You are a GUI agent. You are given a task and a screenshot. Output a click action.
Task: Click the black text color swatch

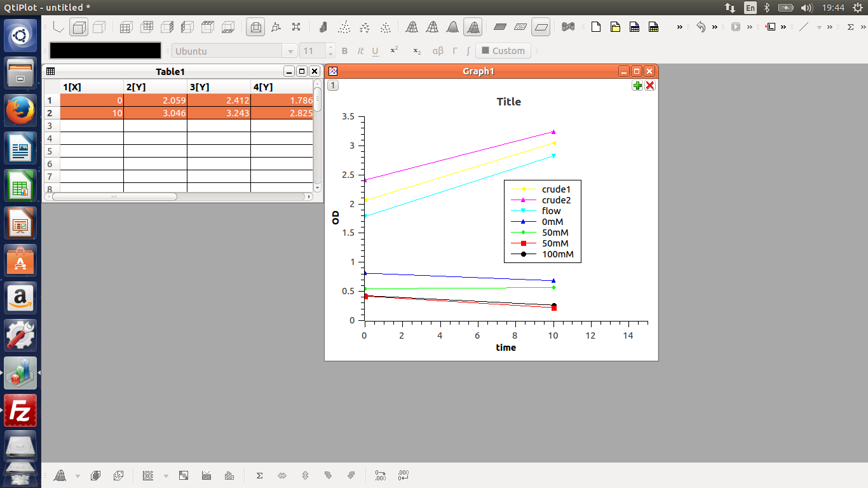[105, 51]
